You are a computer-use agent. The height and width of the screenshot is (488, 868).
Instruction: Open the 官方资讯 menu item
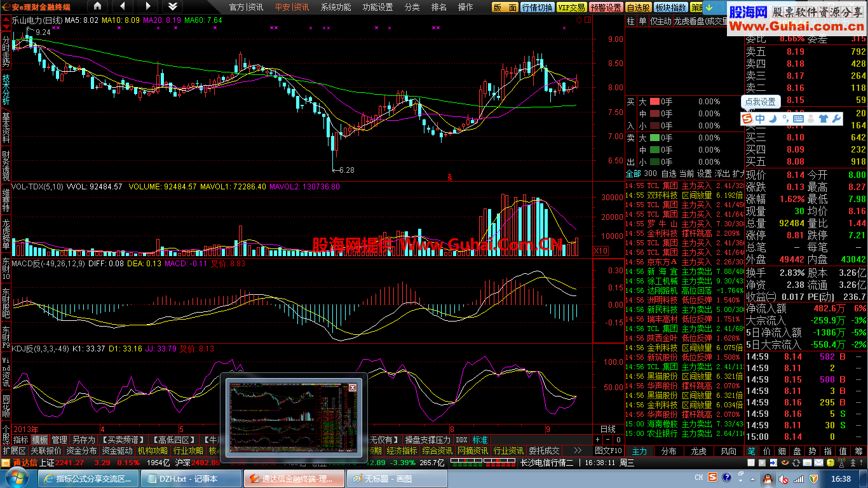pos(246,7)
